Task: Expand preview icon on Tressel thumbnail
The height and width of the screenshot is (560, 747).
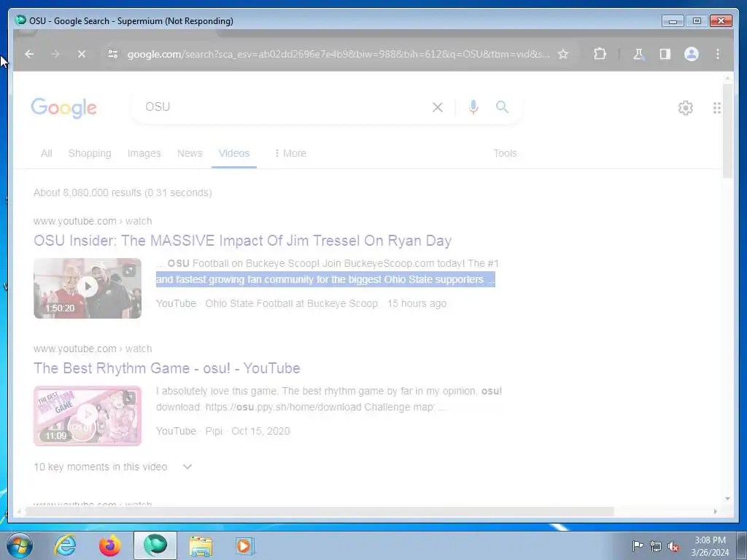Action: click(128, 271)
